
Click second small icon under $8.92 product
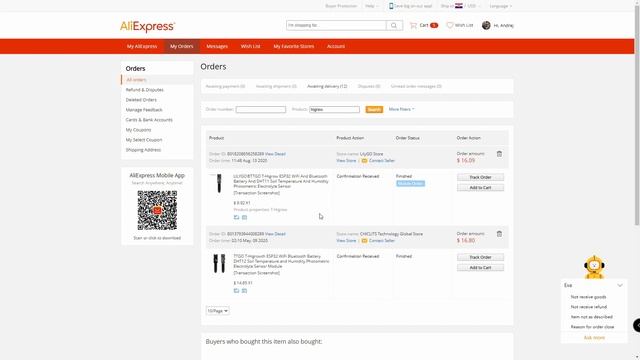click(x=244, y=217)
